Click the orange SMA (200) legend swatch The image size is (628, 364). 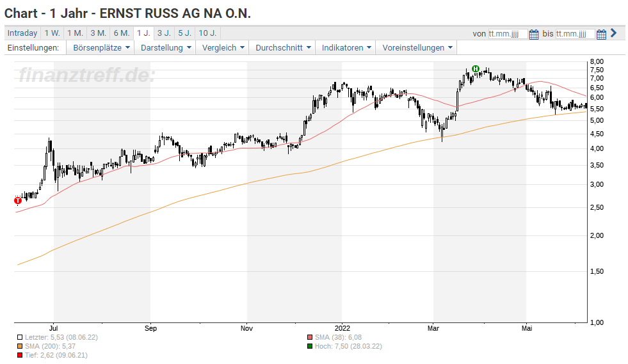point(20,346)
